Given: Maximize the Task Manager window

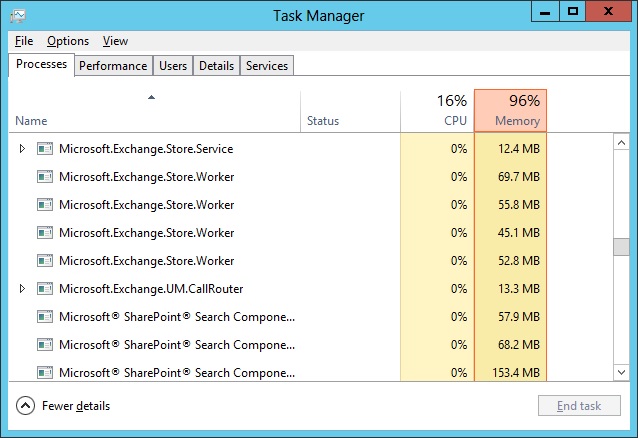Looking at the screenshot, I should pyautogui.click(x=572, y=12).
